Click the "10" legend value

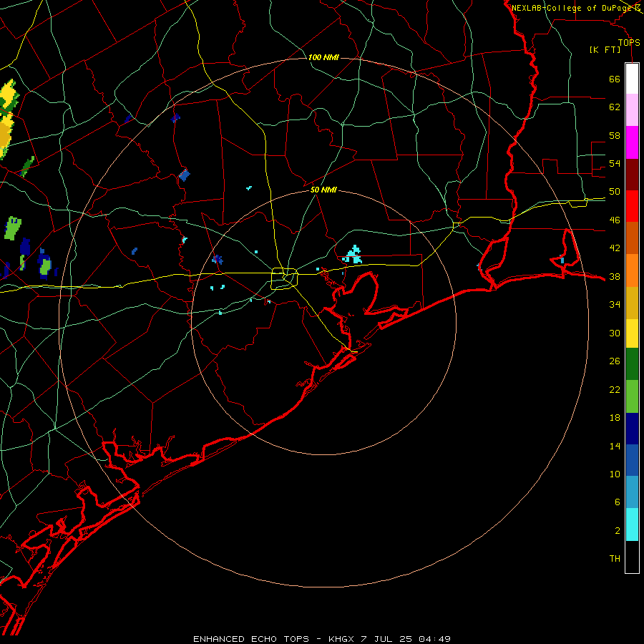click(x=615, y=474)
